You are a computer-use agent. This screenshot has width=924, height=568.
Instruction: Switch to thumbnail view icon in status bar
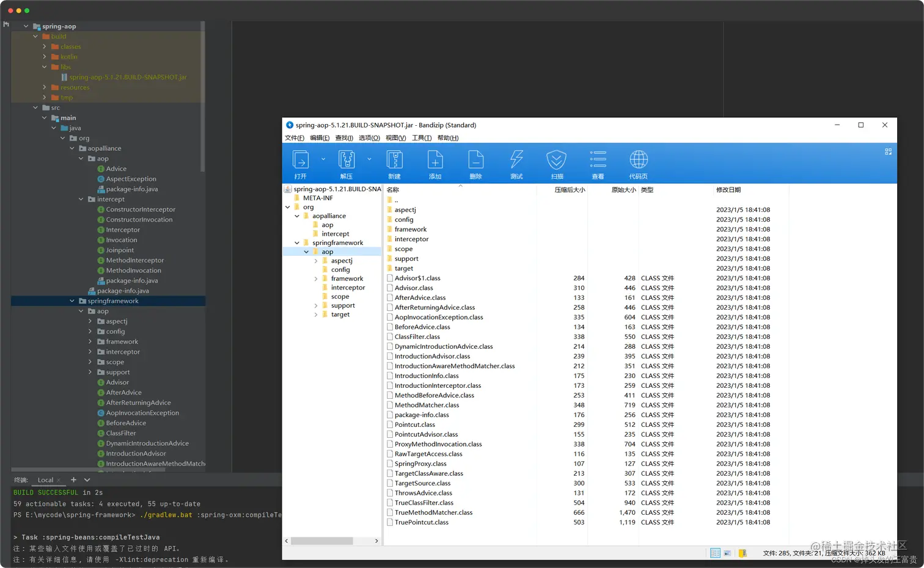(x=727, y=553)
